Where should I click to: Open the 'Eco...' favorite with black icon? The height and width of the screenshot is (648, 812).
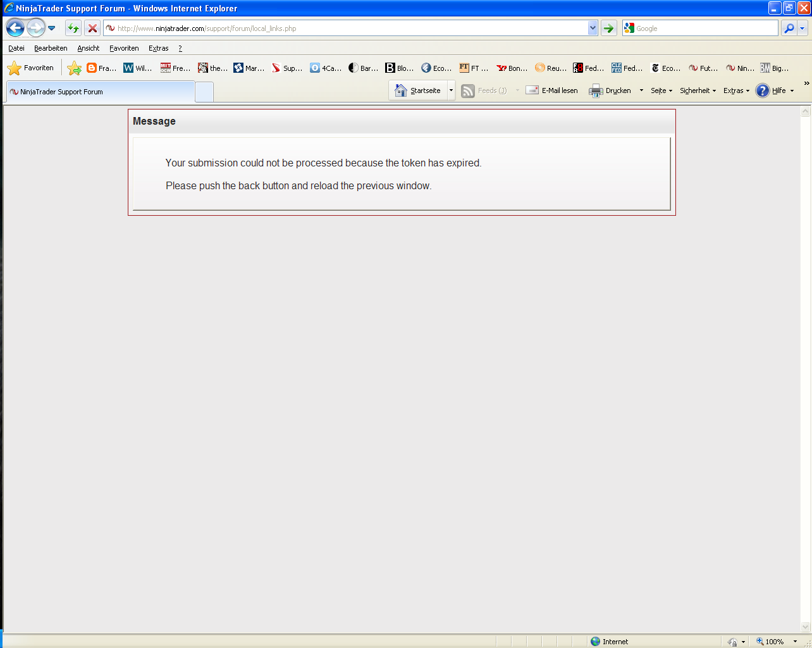point(666,68)
